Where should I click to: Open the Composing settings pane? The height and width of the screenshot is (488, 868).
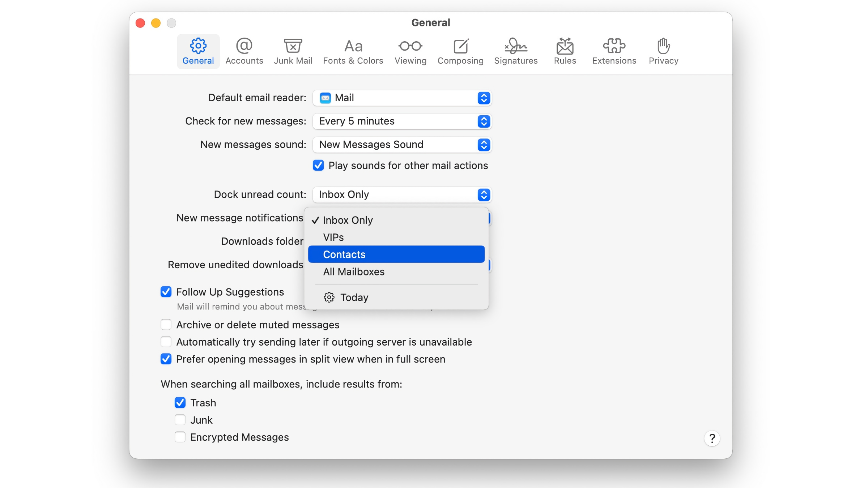click(460, 51)
